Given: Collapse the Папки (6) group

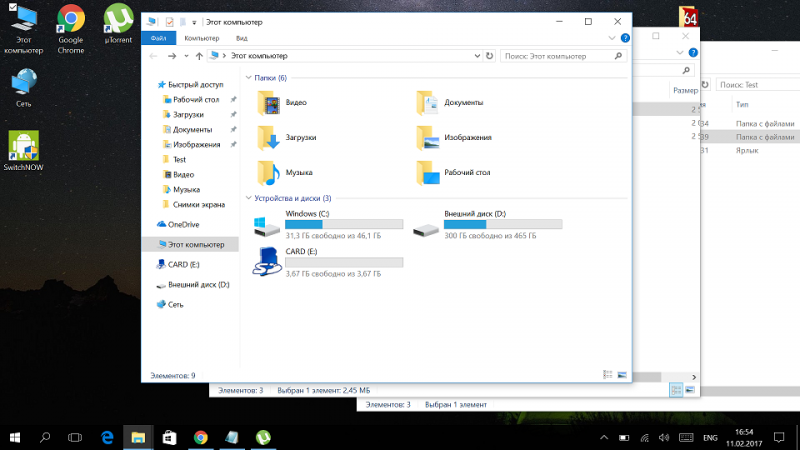Looking at the screenshot, I should pos(248,78).
